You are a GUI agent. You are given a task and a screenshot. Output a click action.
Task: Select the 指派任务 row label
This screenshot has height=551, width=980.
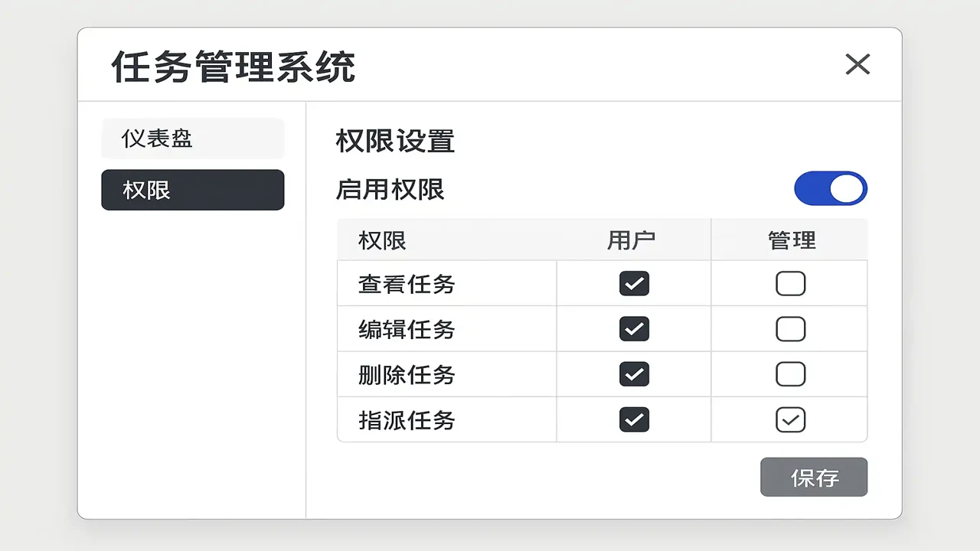pyautogui.click(x=407, y=419)
